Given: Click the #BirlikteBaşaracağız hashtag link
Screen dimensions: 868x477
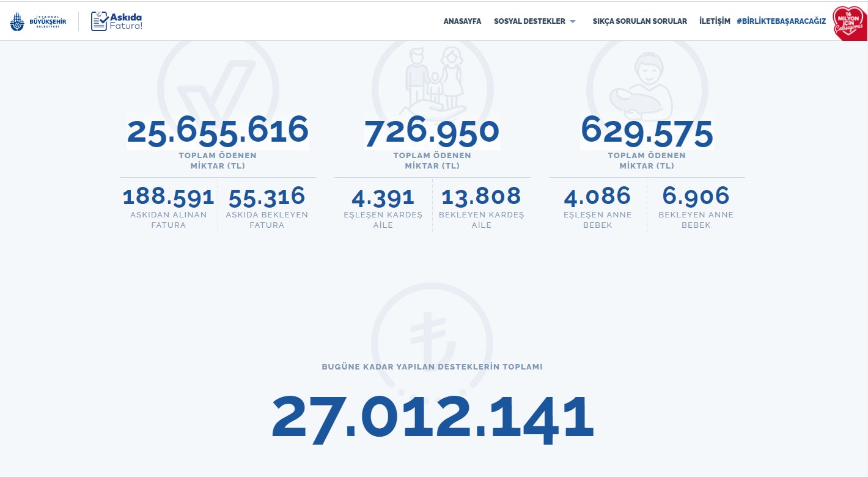Looking at the screenshot, I should [781, 21].
